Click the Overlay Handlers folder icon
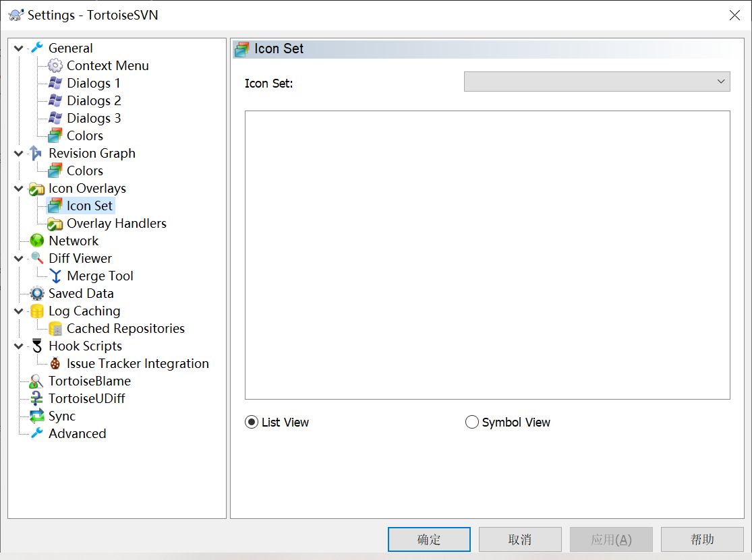The height and width of the screenshot is (560, 752). pos(55,223)
